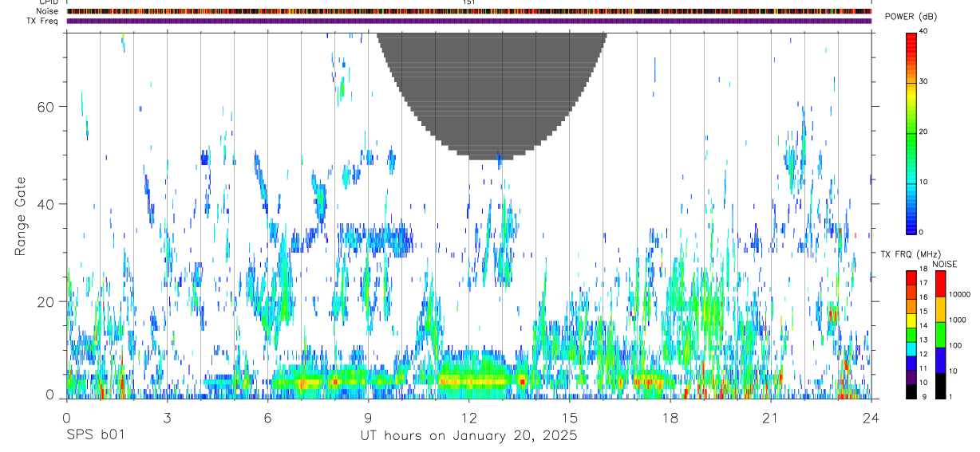Click x-axis tick label '21'
The height and width of the screenshot is (452, 980).
tap(770, 418)
